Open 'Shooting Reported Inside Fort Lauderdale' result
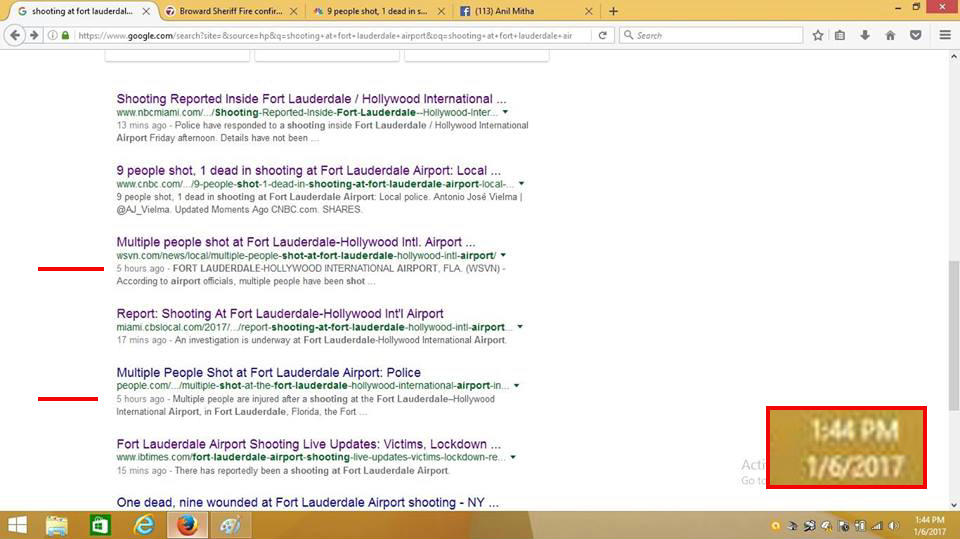Image resolution: width=960 pixels, height=539 pixels. pyautogui.click(x=311, y=99)
